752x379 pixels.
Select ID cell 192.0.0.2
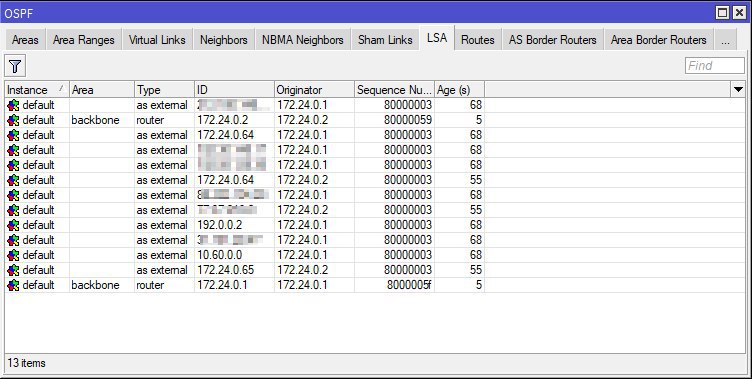[220, 225]
